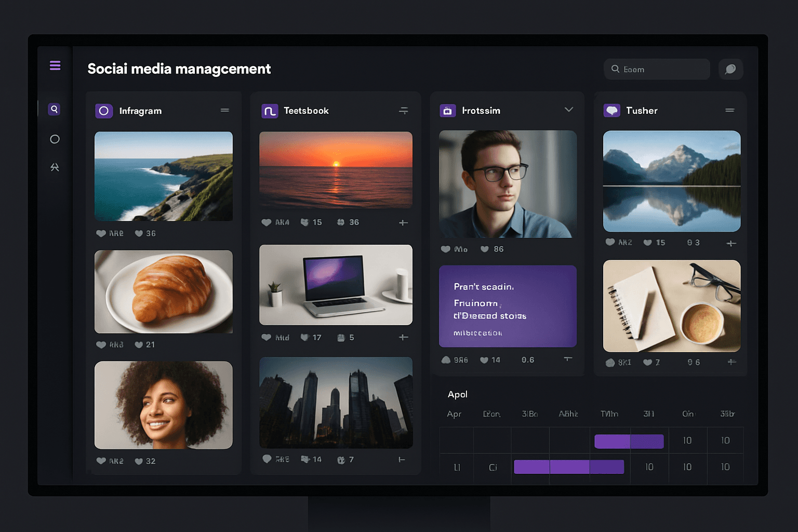Select the compass icon at the sidebar bottom

[55, 167]
